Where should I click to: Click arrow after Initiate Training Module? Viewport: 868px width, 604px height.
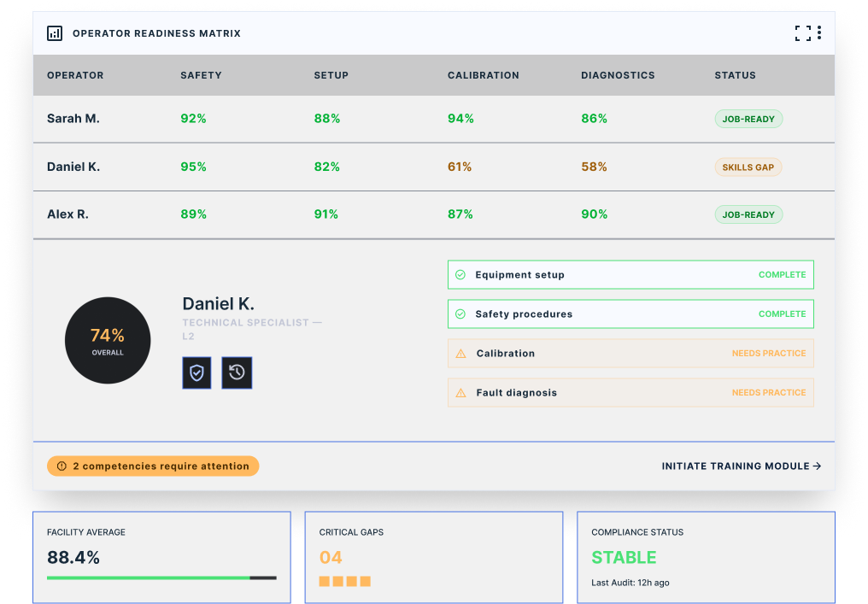[817, 466]
